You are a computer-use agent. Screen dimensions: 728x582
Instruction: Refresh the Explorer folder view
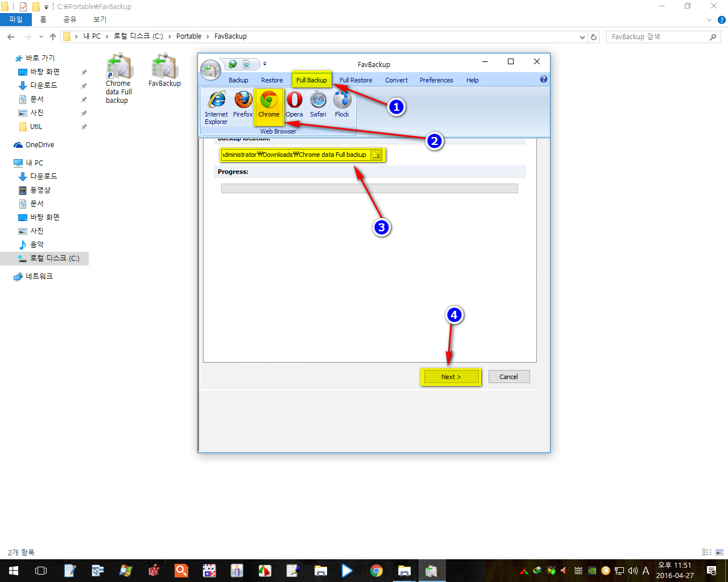click(x=594, y=37)
